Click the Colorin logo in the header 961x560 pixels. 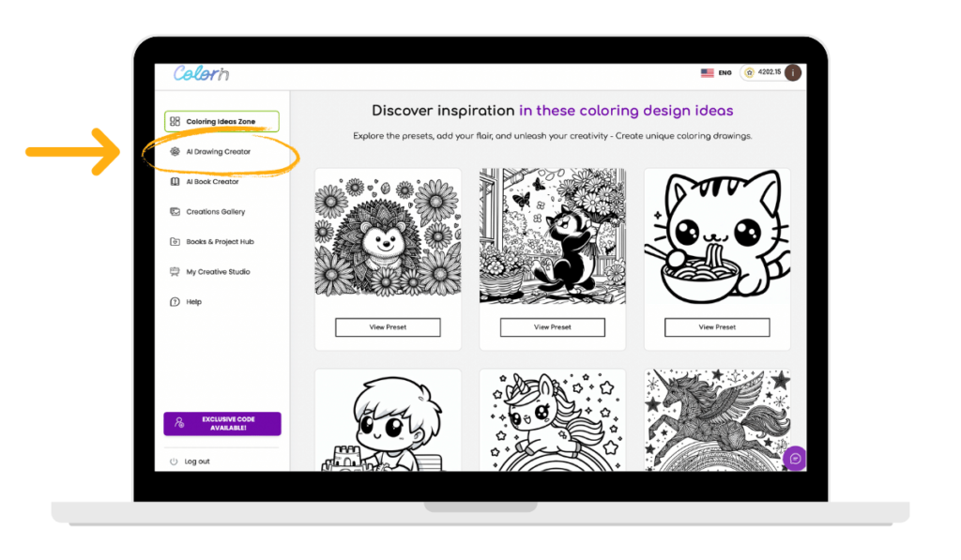(201, 73)
